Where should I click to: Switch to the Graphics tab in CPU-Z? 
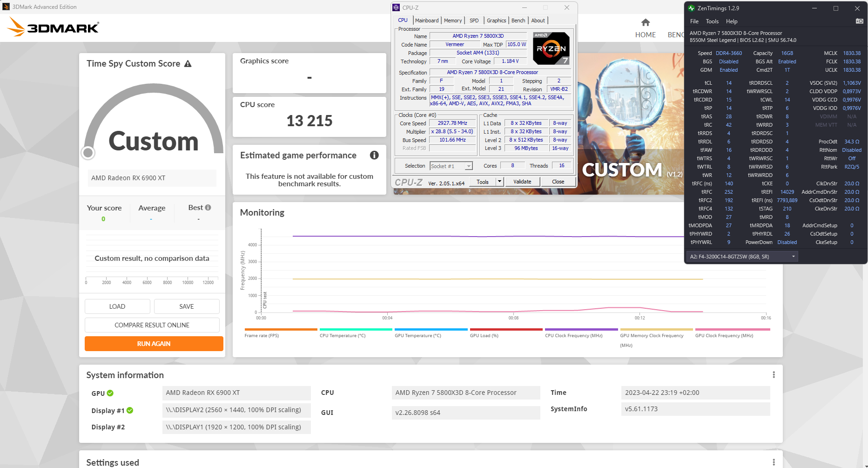click(496, 20)
